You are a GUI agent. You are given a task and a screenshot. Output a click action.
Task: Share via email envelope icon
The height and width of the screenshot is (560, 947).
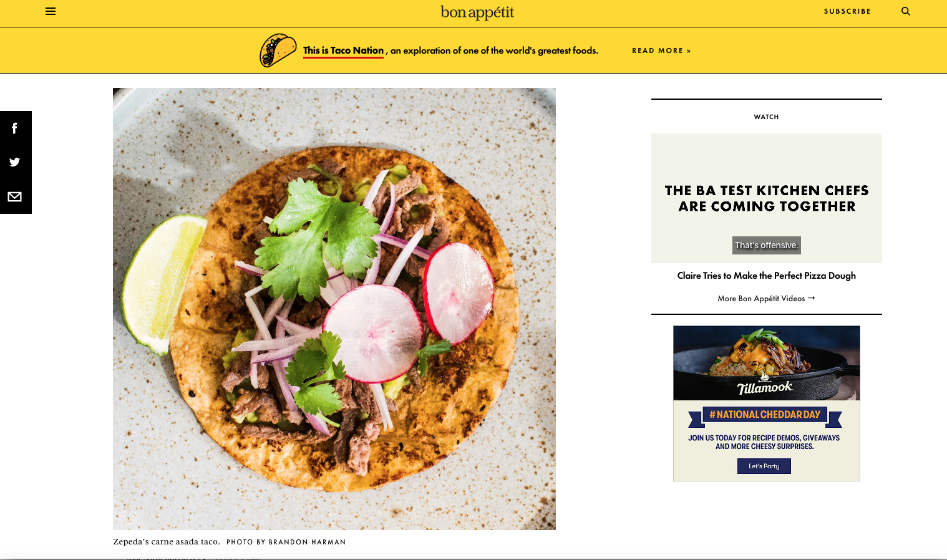pos(15,196)
